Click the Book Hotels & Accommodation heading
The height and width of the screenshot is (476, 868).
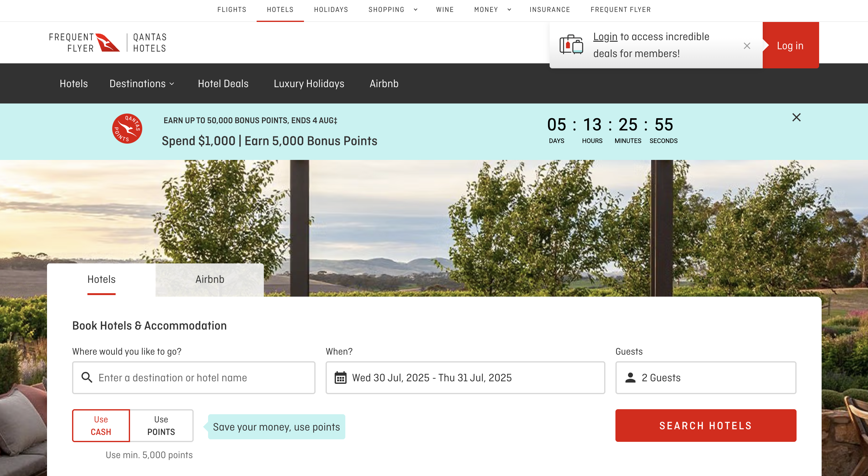[149, 326]
